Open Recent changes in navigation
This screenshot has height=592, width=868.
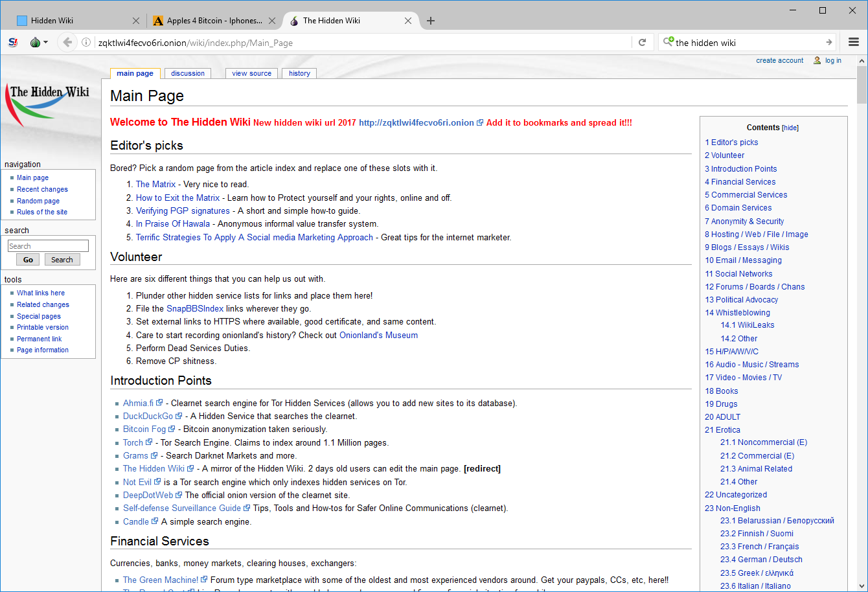[42, 189]
